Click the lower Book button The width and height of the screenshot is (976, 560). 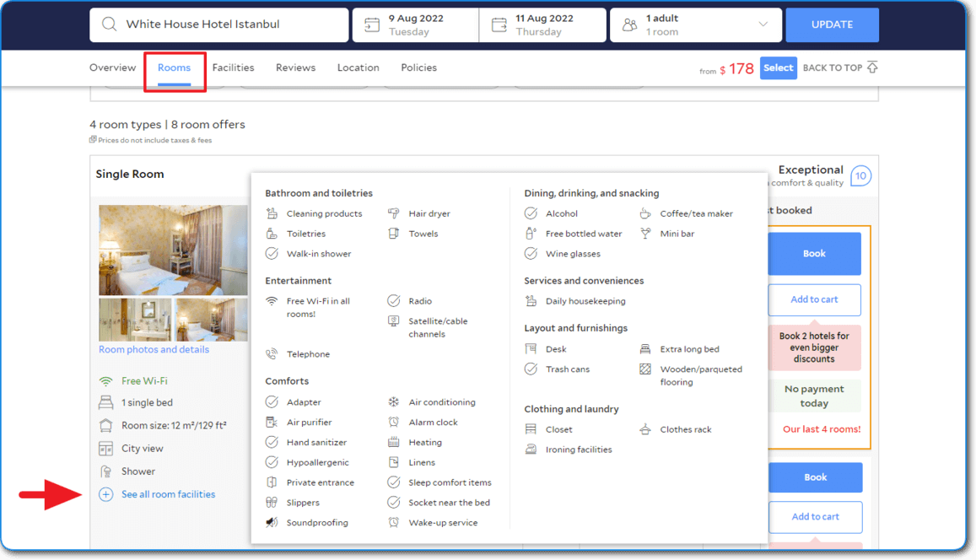point(816,477)
